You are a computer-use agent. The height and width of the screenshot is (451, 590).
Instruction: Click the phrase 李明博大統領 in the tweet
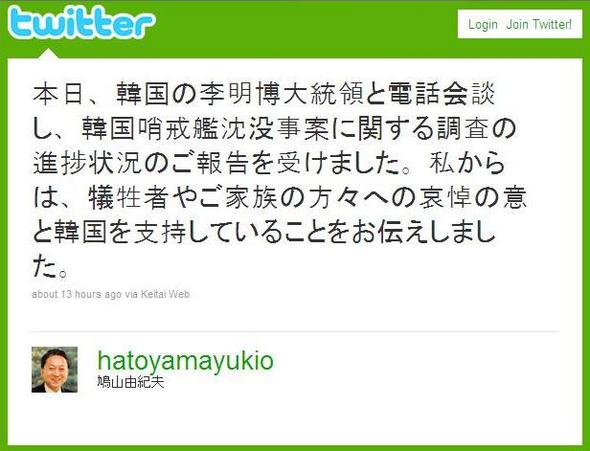coord(281,94)
